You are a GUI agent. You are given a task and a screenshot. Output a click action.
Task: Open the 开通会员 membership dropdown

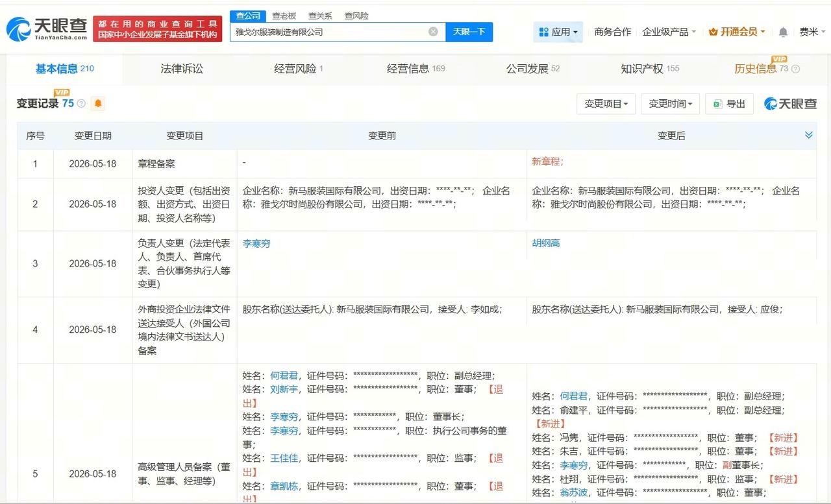point(737,32)
